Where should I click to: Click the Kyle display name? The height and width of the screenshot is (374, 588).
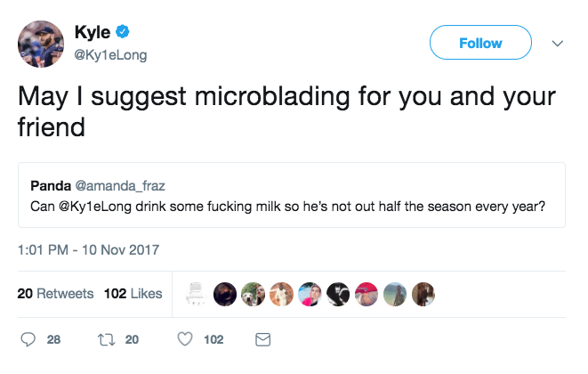point(93,33)
